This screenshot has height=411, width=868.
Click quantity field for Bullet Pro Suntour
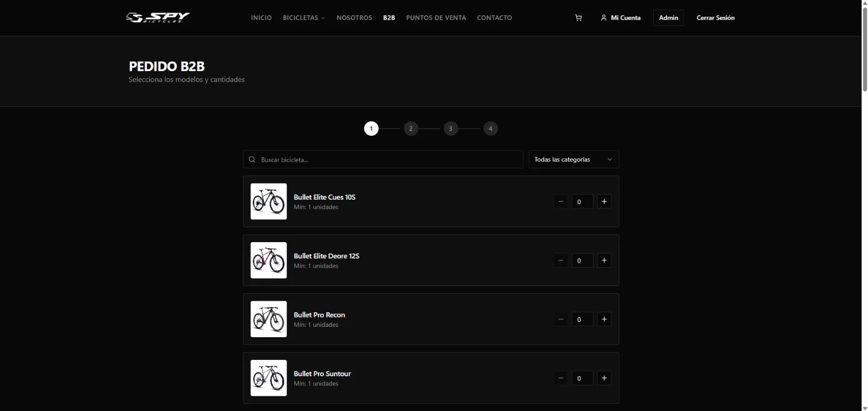582,378
